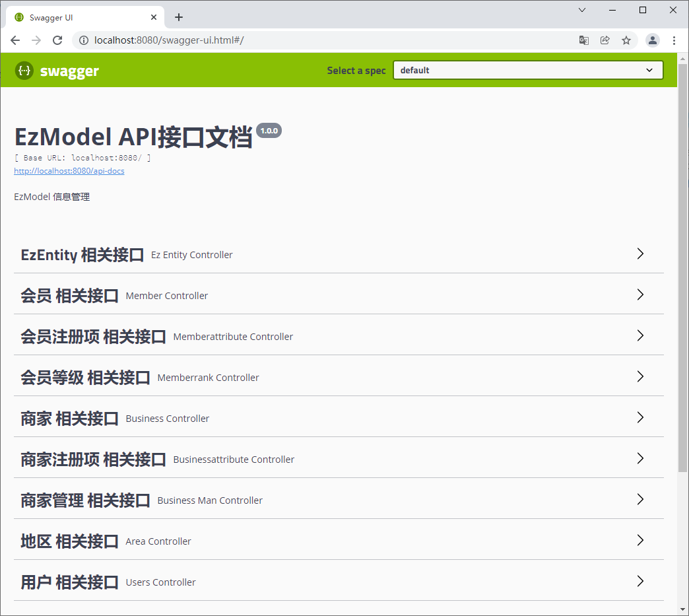Click the 会员等级 相关接口 heading
The image size is (689, 616).
[x=85, y=377]
